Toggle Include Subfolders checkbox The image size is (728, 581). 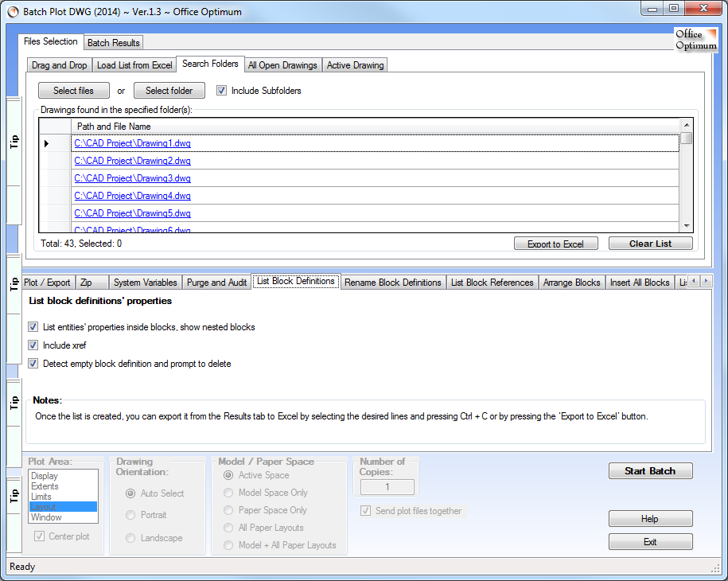221,91
